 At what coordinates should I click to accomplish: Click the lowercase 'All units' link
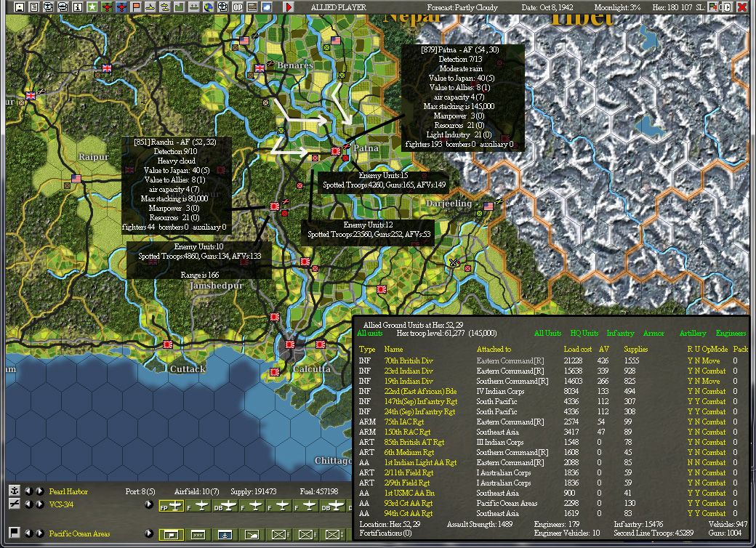pos(369,333)
